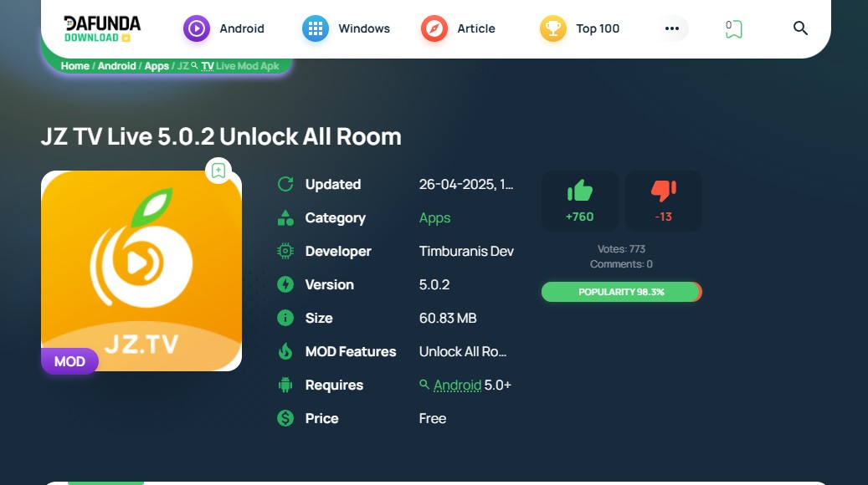Follow the Android requirement link
This screenshot has width=868, height=485.
(x=457, y=385)
